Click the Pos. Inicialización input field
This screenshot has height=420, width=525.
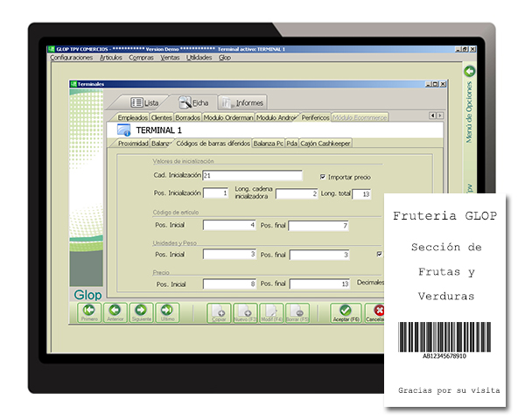215,193
